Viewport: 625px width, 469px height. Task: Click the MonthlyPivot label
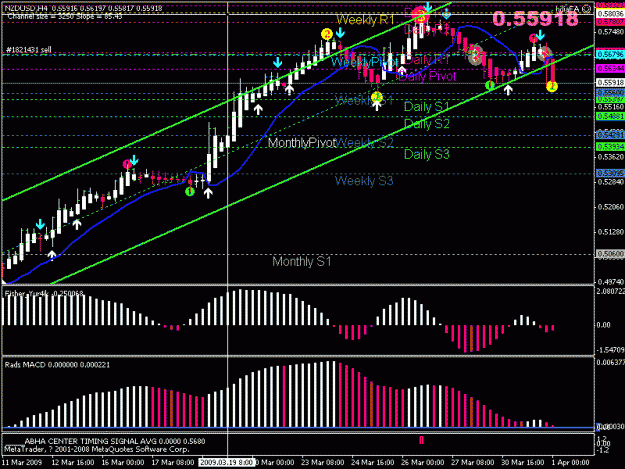click(x=302, y=143)
